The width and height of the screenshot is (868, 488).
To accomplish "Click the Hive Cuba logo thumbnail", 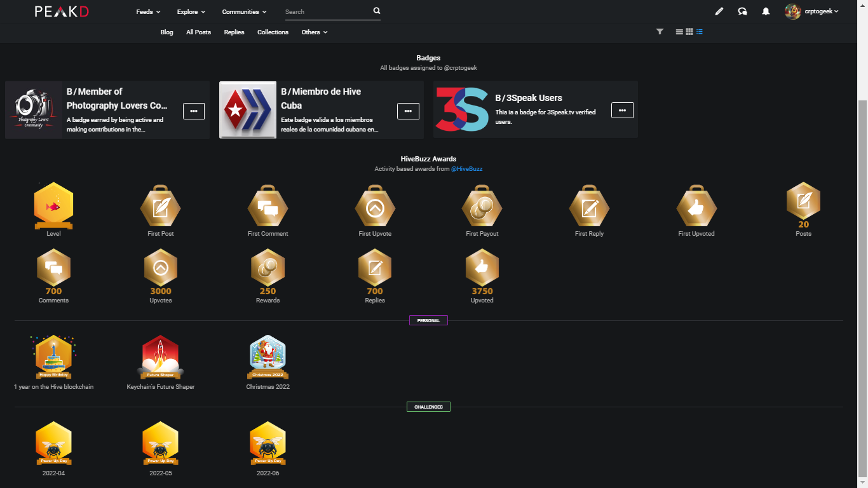I will tap(248, 110).
